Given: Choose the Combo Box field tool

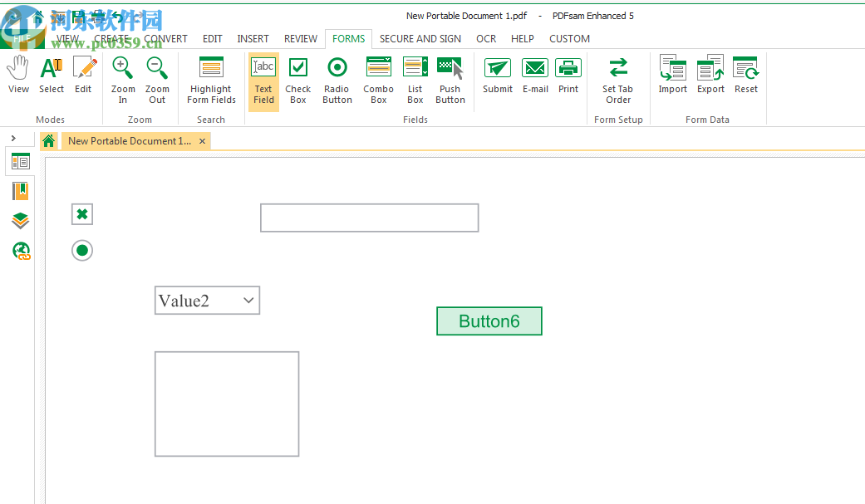Looking at the screenshot, I should [x=378, y=81].
